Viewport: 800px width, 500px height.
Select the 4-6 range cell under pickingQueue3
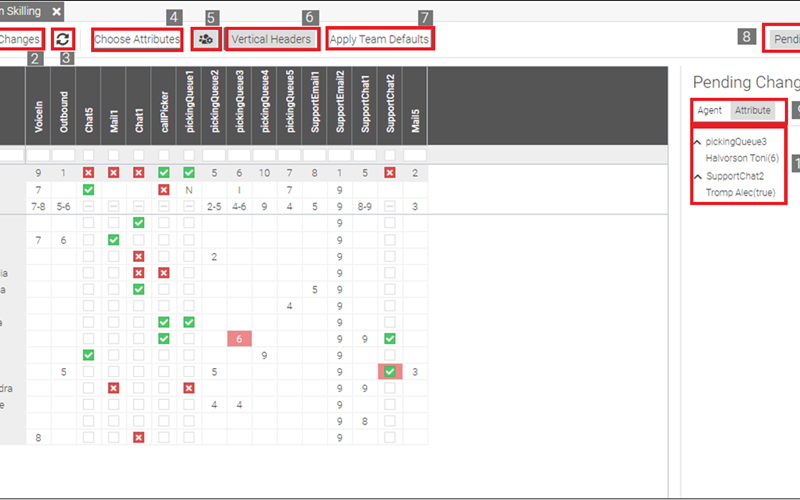[x=239, y=207]
